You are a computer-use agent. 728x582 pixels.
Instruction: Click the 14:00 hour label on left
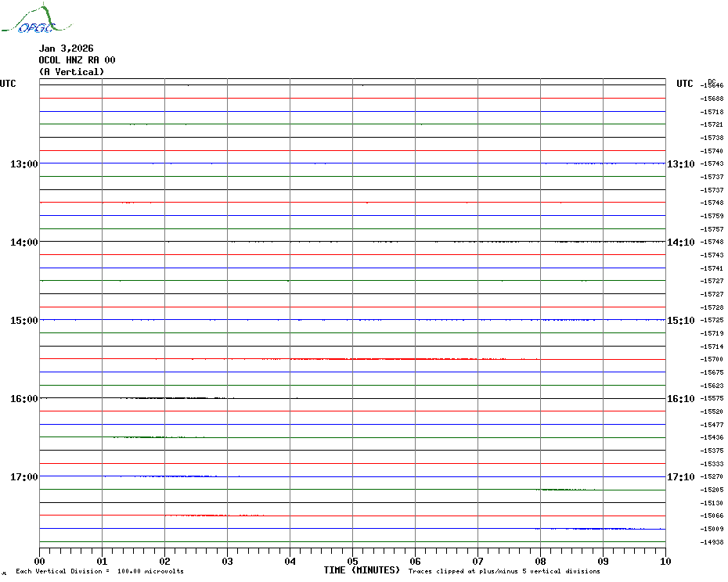[23, 242]
